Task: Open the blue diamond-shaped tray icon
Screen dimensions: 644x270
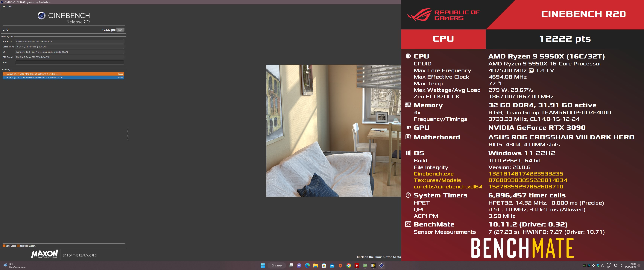Action: click(x=589, y=265)
